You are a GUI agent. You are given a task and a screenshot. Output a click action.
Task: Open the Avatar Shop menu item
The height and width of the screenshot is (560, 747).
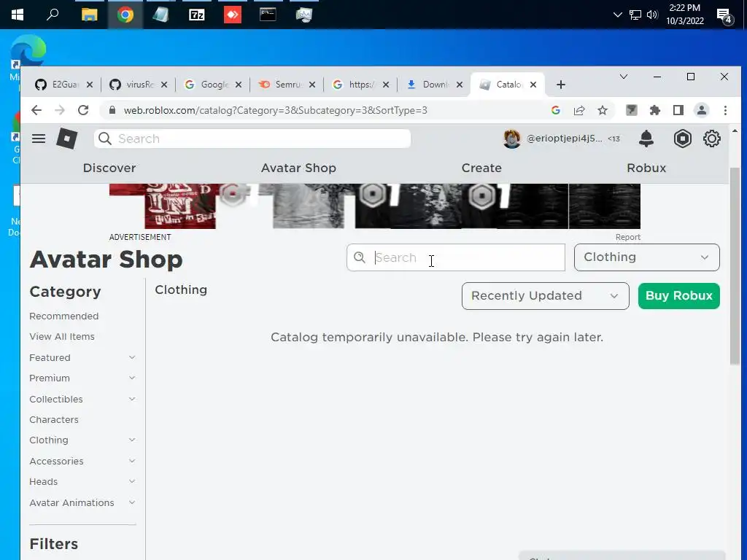coord(298,168)
